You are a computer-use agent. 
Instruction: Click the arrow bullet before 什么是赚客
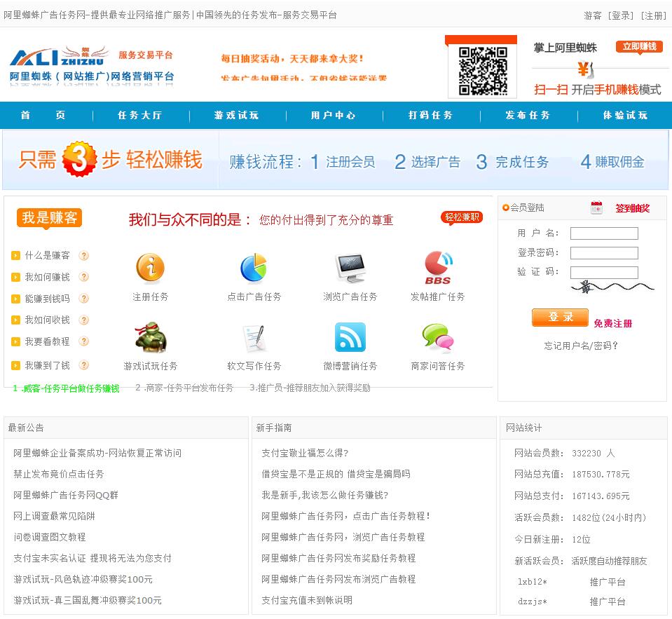point(16,255)
